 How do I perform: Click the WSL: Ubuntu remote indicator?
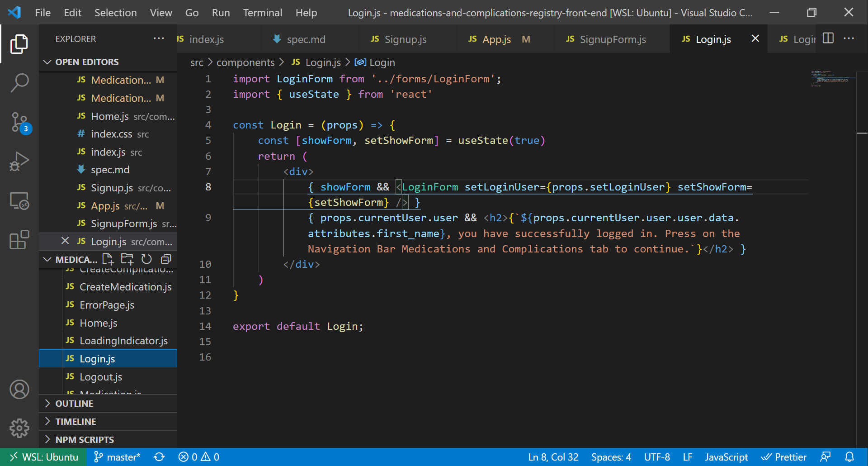44,457
